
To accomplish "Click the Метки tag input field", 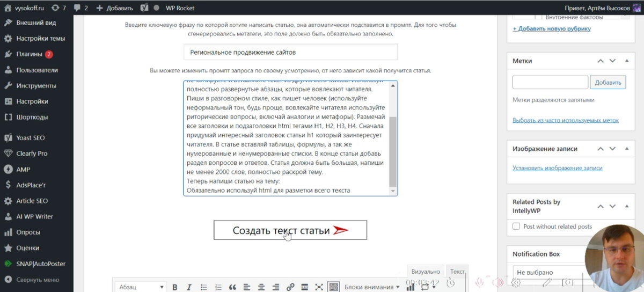I will [550, 82].
